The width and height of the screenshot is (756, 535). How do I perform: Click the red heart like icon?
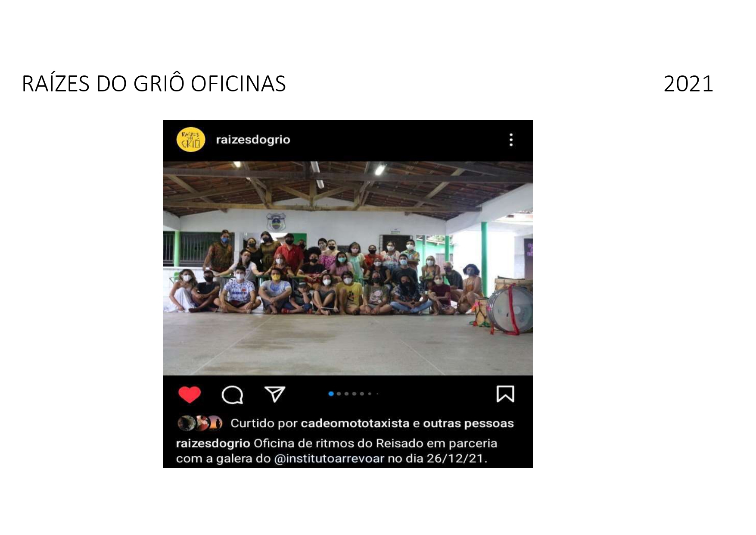tap(190, 394)
